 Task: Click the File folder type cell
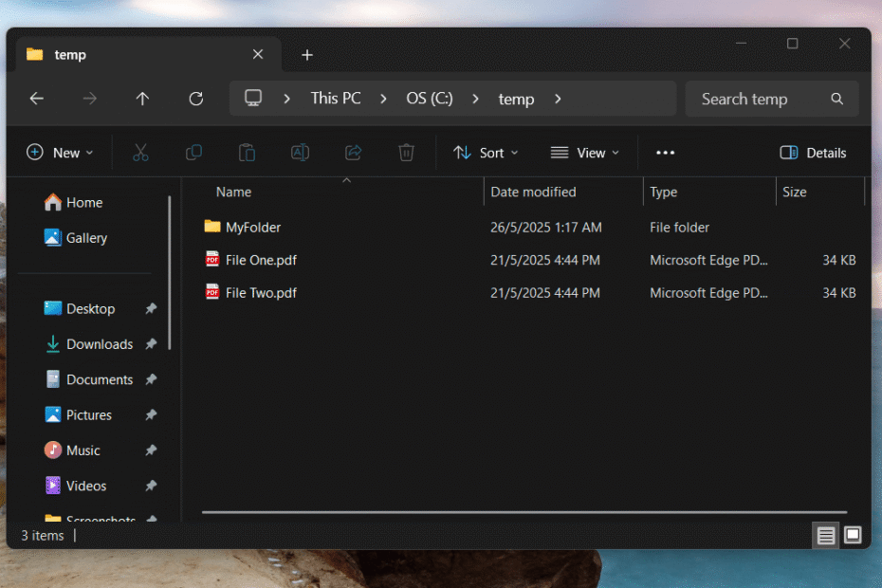(x=679, y=228)
